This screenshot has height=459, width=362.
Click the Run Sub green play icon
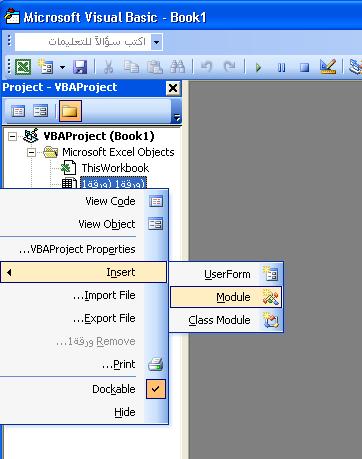coord(258,67)
